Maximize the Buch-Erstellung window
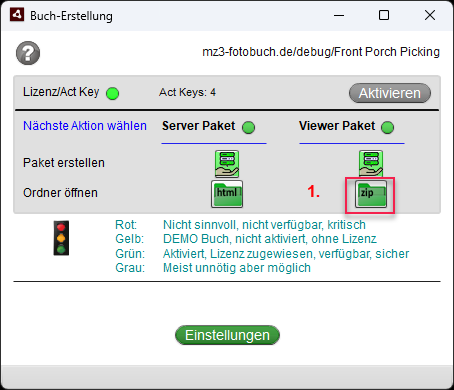Screen dimensions: 454x390 384,15
